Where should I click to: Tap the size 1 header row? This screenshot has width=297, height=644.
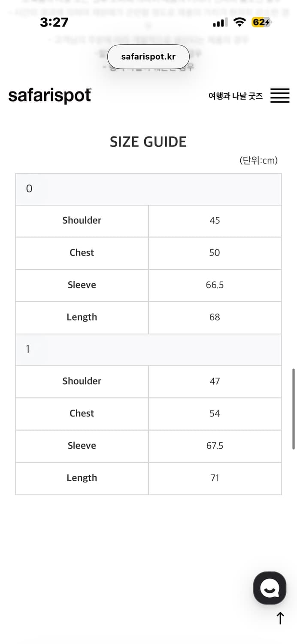point(148,349)
